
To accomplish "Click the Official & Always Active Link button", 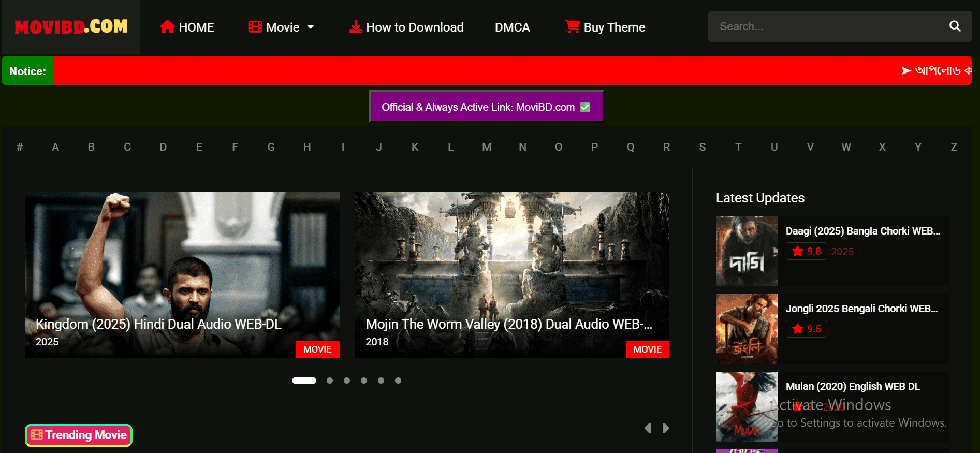I will click(x=486, y=107).
